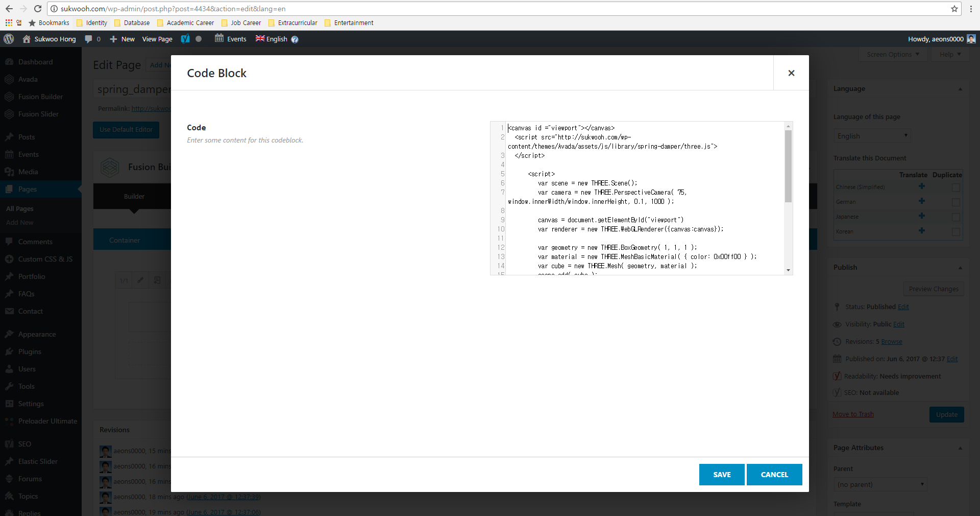Close the Code Block dialog
This screenshot has width=980, height=516.
pyautogui.click(x=791, y=73)
